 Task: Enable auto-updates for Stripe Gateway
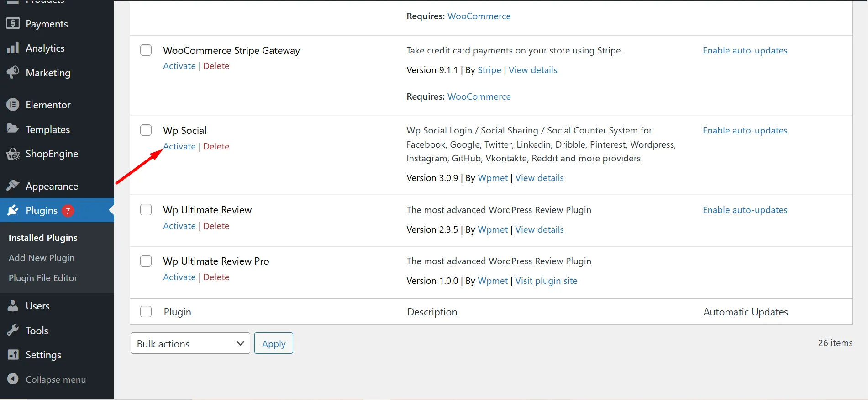click(745, 50)
